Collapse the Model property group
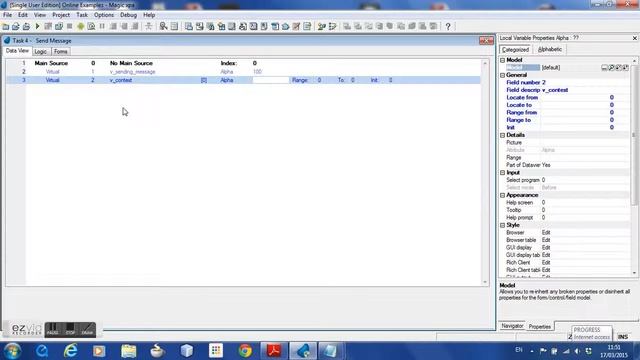The height and width of the screenshot is (360, 640). (502, 60)
